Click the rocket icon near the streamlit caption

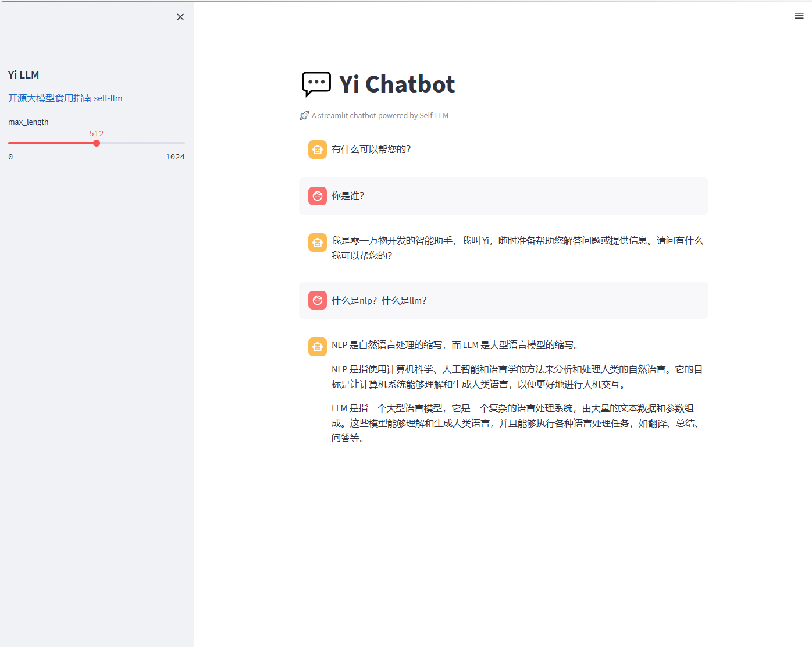(304, 115)
